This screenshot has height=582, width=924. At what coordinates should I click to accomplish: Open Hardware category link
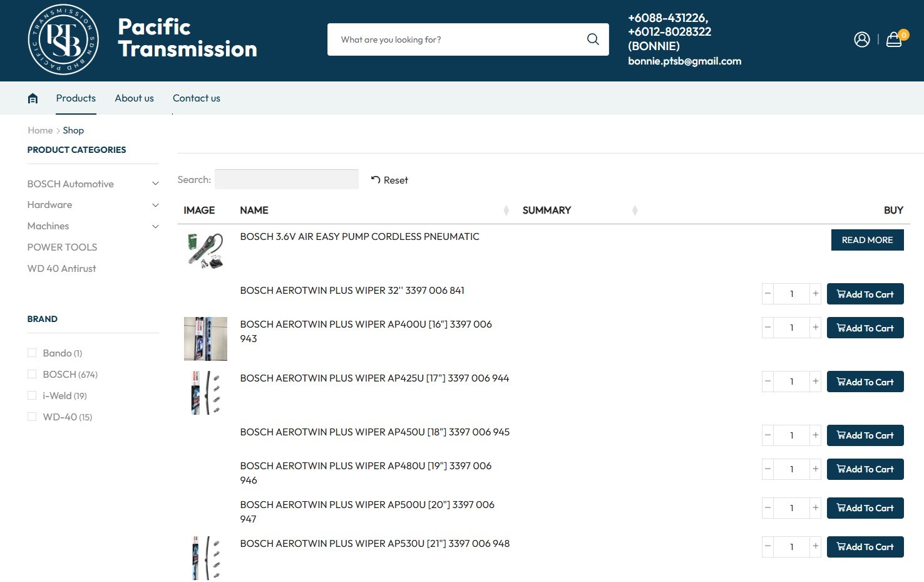click(x=49, y=205)
